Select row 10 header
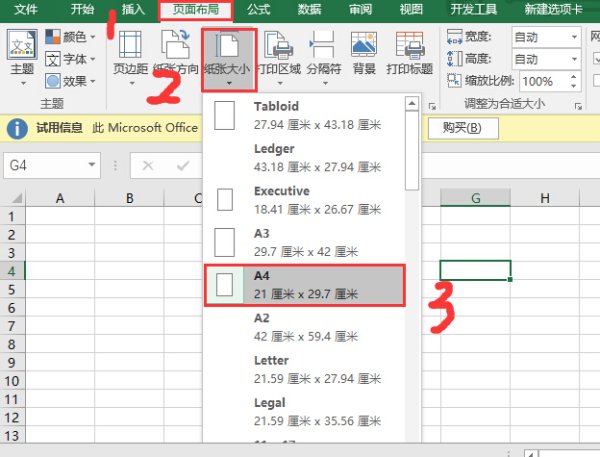This screenshot has height=457, width=600. [12, 381]
